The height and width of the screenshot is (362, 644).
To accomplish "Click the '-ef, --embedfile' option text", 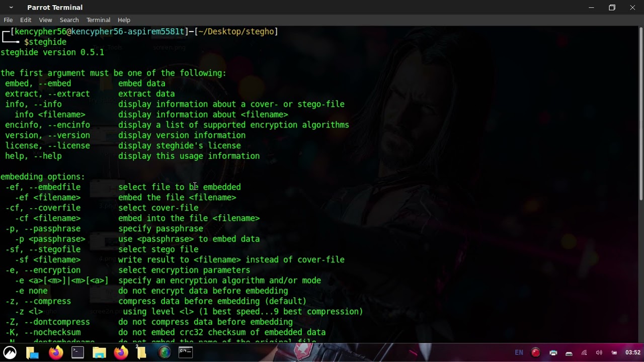I will [x=43, y=187].
